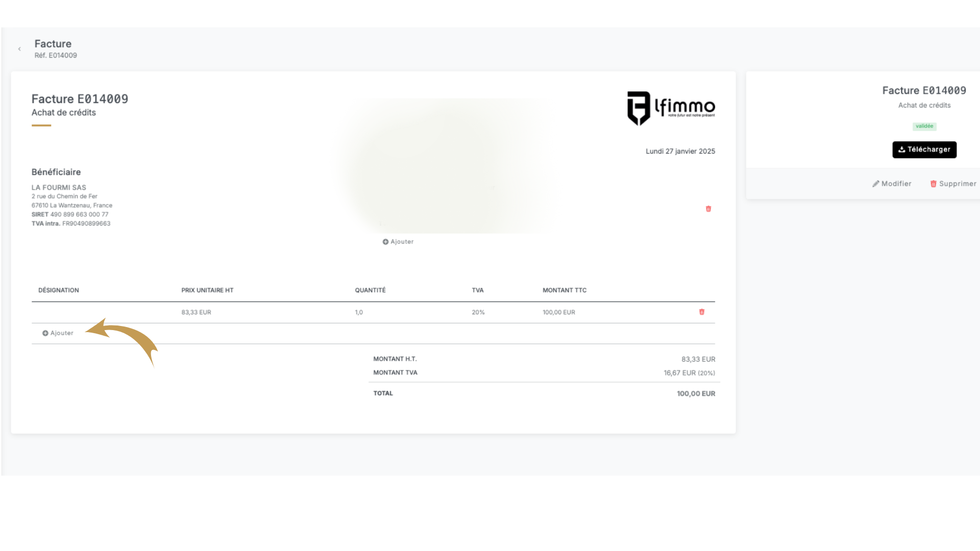Click the green validée status badge
Screen dimensions: 980x551
(924, 126)
